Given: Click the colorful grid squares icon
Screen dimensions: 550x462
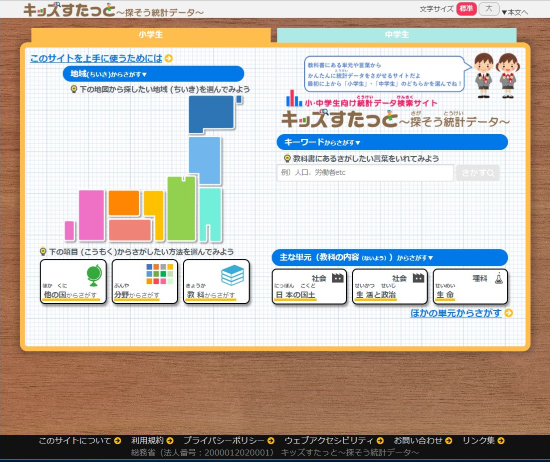Looking at the screenshot, I should (160, 274).
